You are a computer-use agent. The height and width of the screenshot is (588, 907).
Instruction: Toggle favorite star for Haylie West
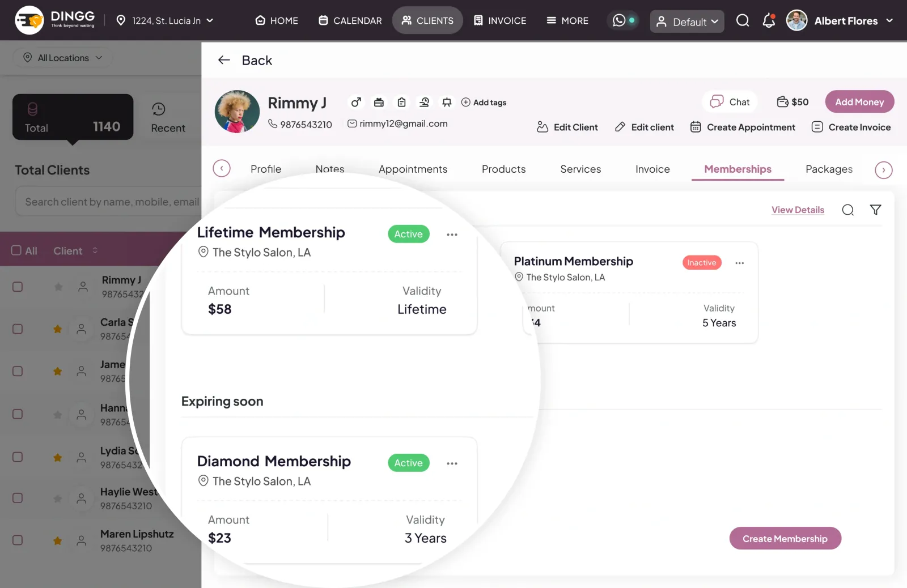(x=57, y=498)
